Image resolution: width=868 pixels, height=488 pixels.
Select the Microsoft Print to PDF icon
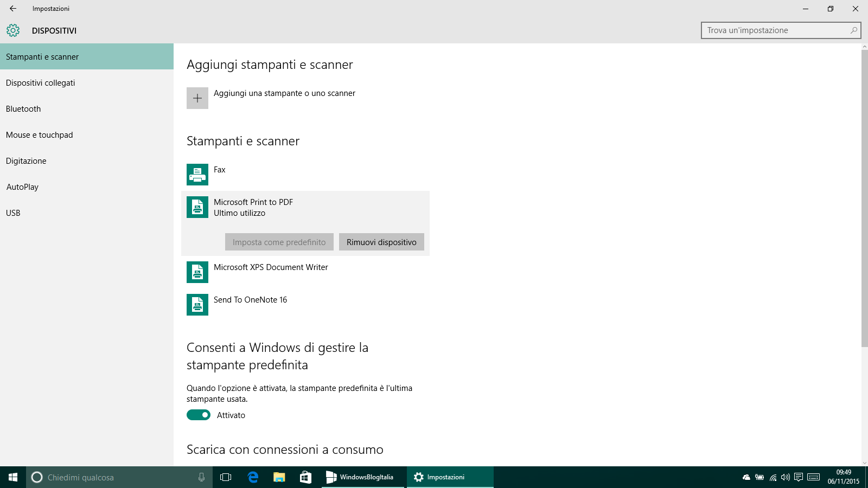(197, 207)
